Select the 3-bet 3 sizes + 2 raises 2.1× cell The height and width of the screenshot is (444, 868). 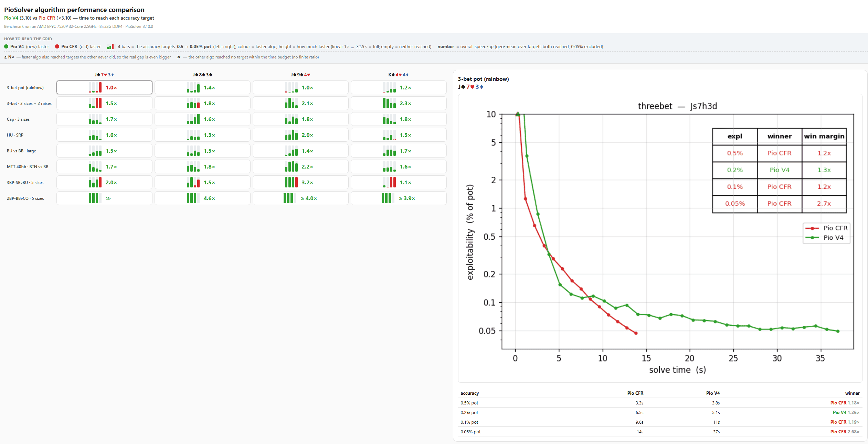(x=300, y=103)
